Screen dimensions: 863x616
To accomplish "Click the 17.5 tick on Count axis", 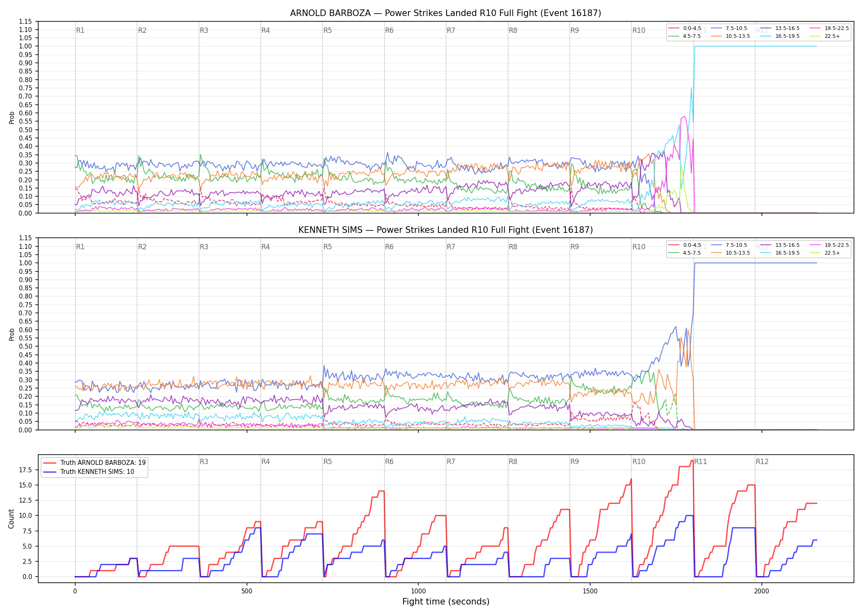I will click(25, 470).
